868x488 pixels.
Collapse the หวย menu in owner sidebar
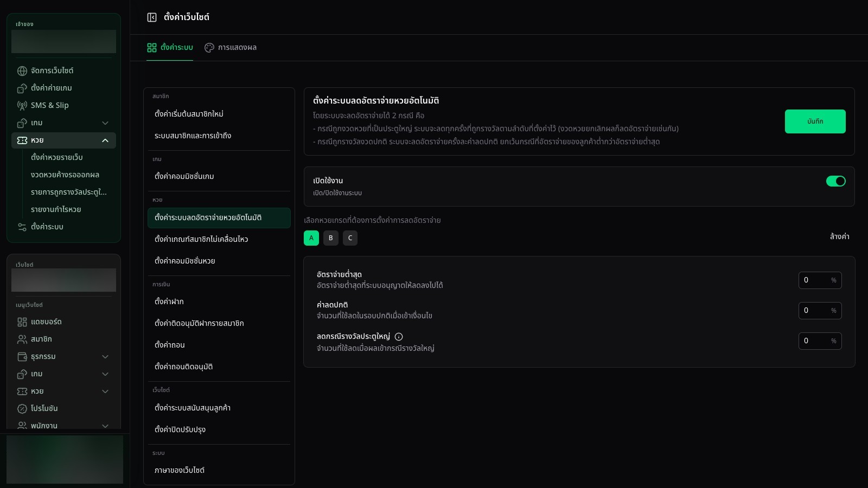point(105,140)
